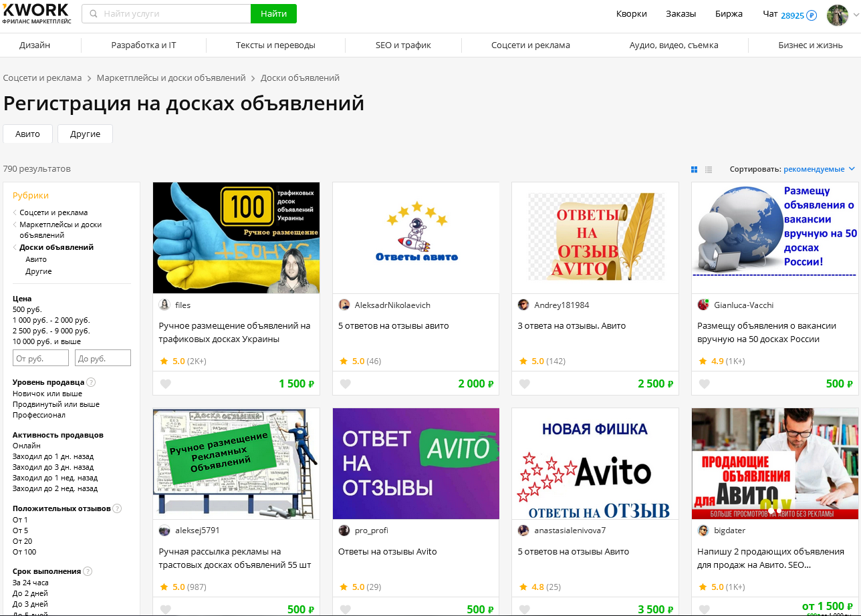Image resolution: width=861 pixels, height=616 pixels.
Task: Expand the Соцсети и реклама category menu
Action: pyautogui.click(x=530, y=45)
